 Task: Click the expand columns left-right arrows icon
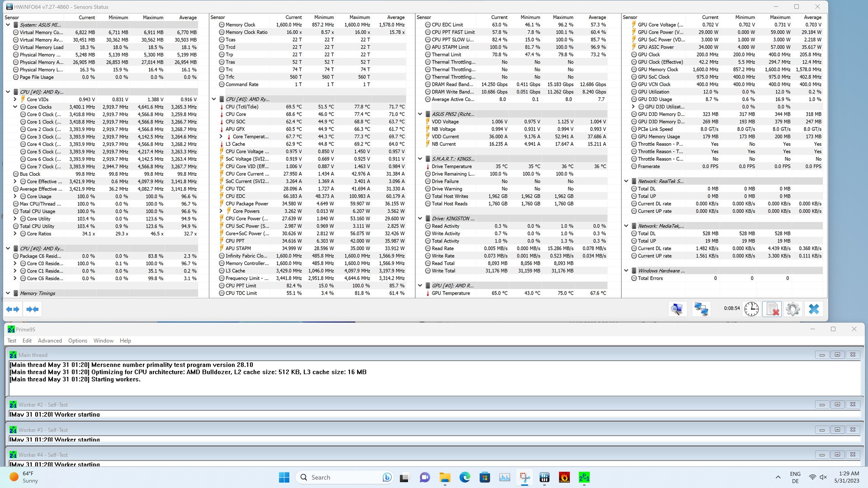point(13,310)
